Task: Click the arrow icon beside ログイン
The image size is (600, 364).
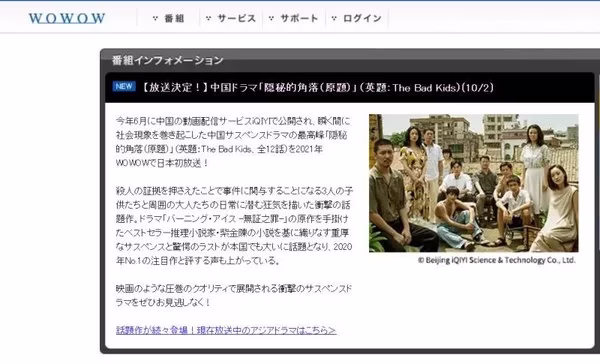Action: click(334, 18)
